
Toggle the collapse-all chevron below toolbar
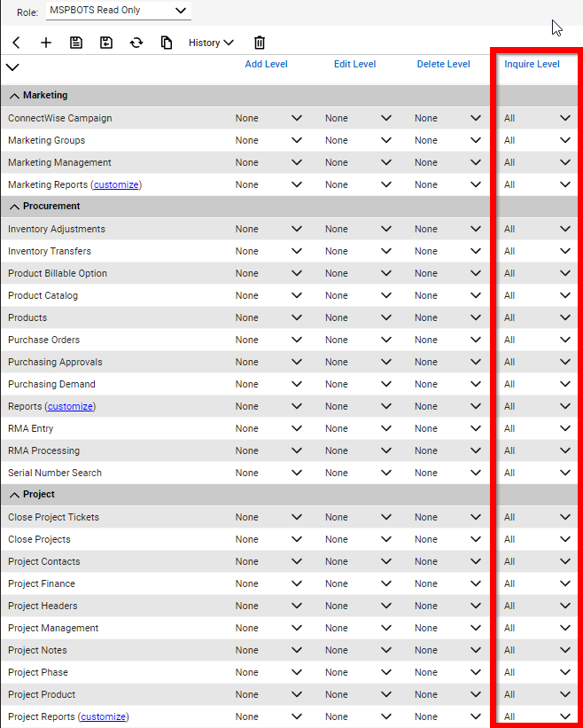[x=12, y=67]
